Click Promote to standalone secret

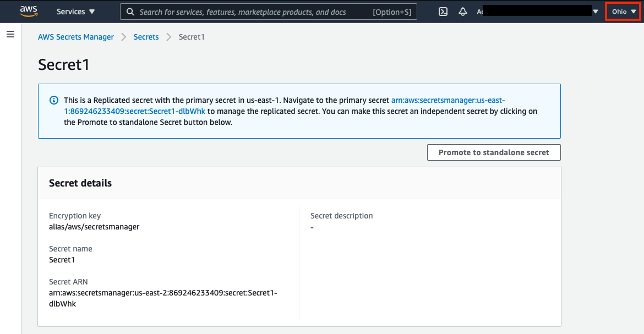point(494,152)
